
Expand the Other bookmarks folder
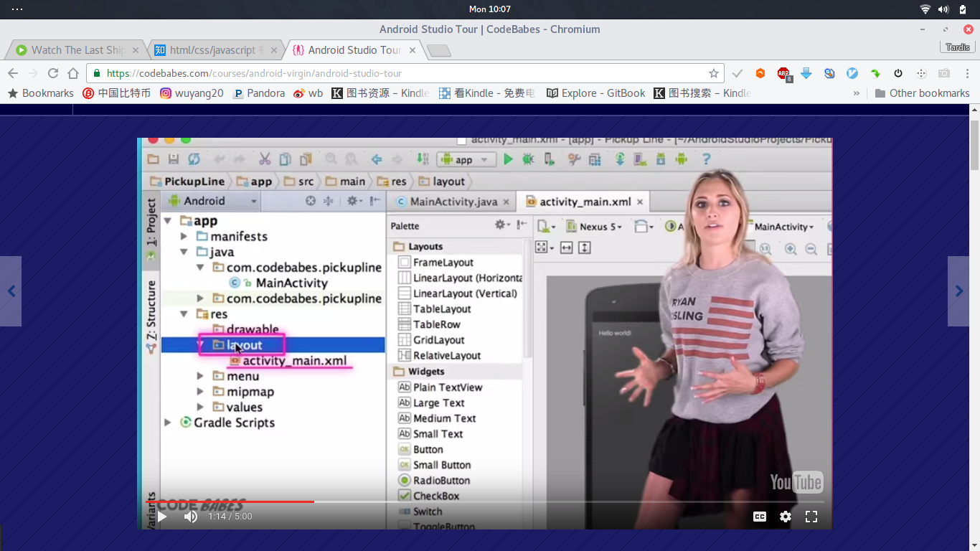[922, 93]
